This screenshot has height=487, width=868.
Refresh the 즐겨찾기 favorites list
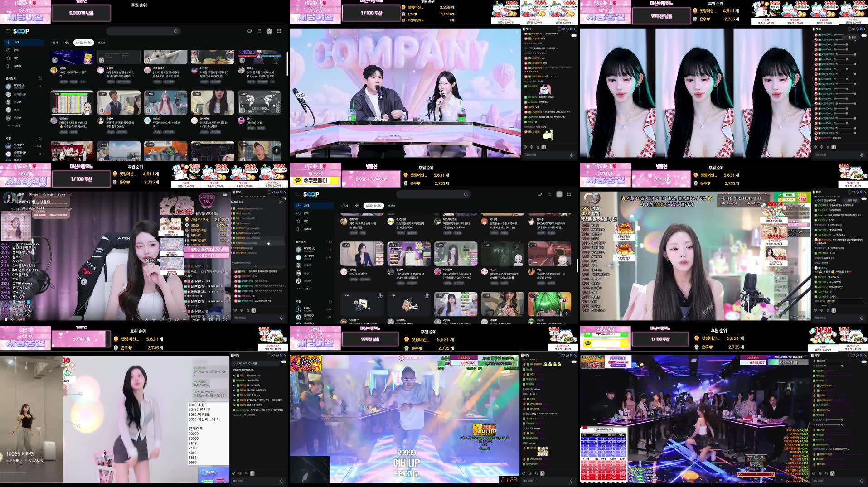[x=40, y=79]
